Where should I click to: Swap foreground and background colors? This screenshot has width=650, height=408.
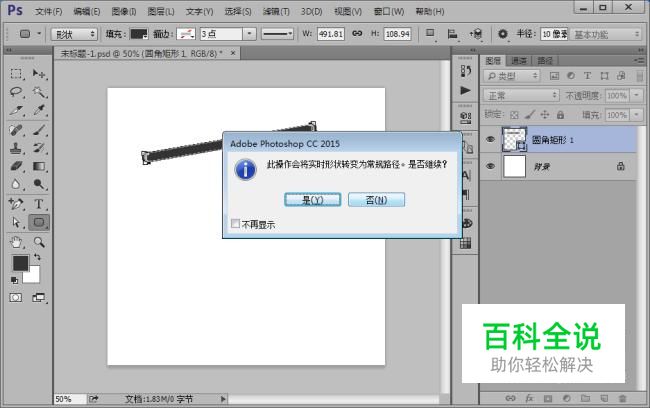coord(37,257)
